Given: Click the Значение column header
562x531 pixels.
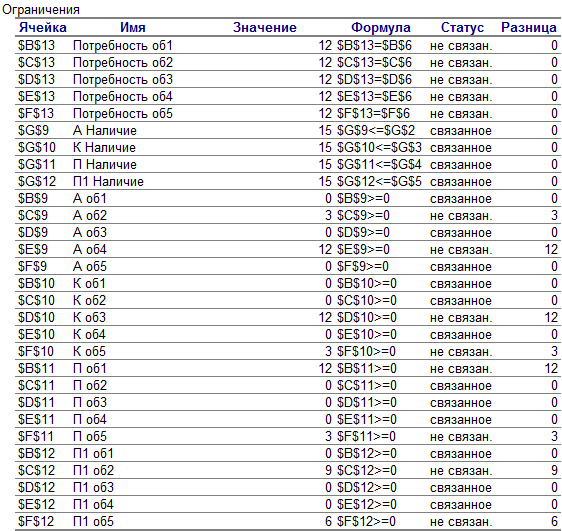Looking at the screenshot, I should 265,27.
